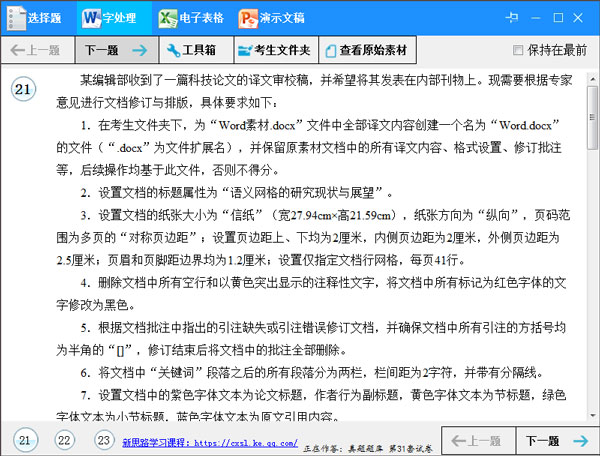Click the document icon on 查看原始素材

click(331, 51)
